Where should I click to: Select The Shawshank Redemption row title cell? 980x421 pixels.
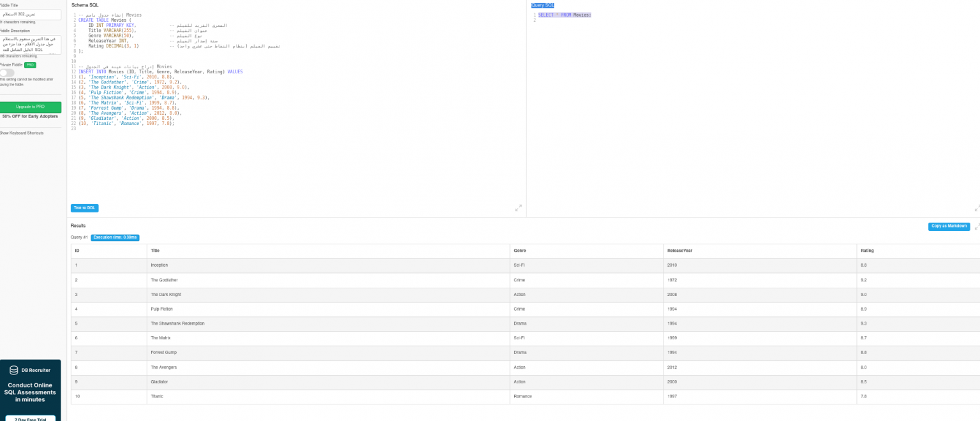(177, 323)
